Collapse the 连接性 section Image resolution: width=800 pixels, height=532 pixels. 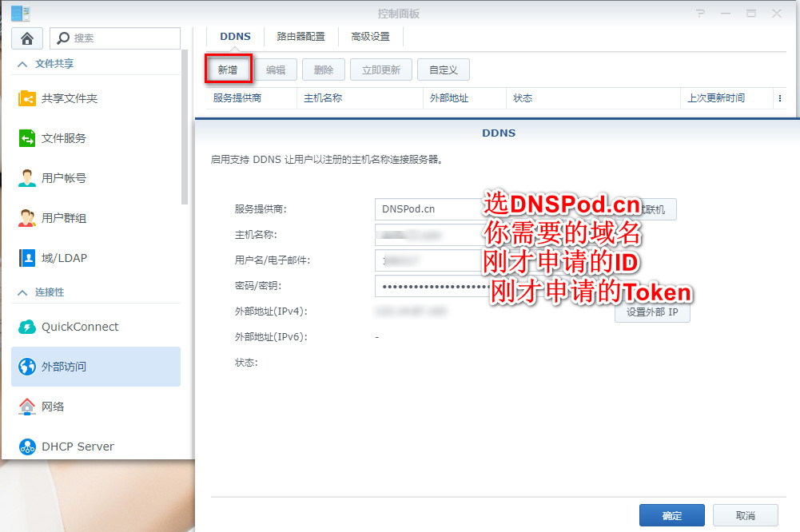pyautogui.click(x=22, y=292)
